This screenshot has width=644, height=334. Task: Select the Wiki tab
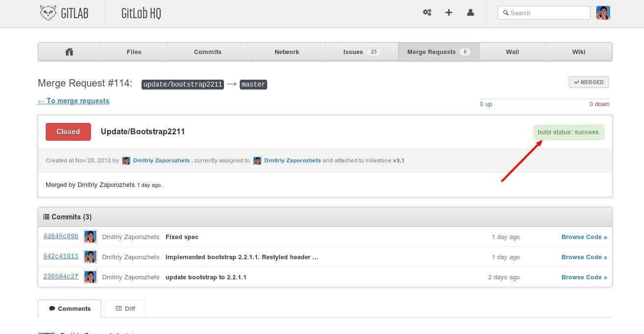click(578, 52)
